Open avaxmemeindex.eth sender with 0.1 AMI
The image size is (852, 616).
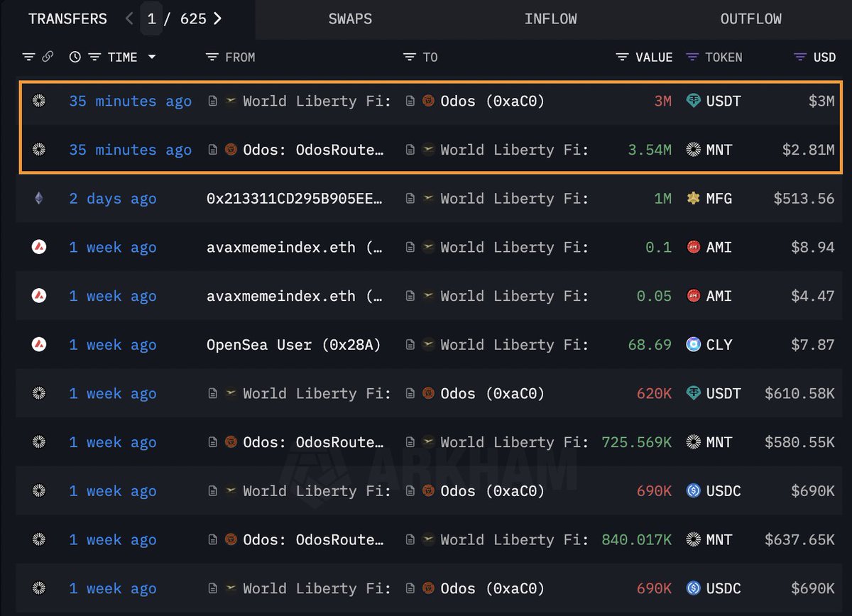pos(295,247)
